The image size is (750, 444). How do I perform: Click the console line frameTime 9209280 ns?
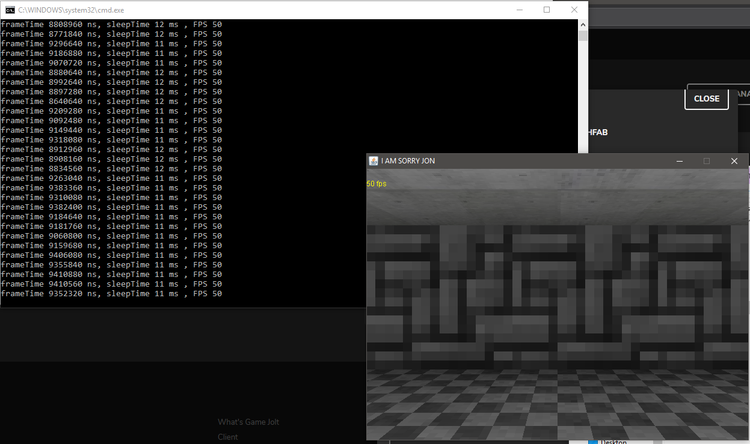point(111,111)
